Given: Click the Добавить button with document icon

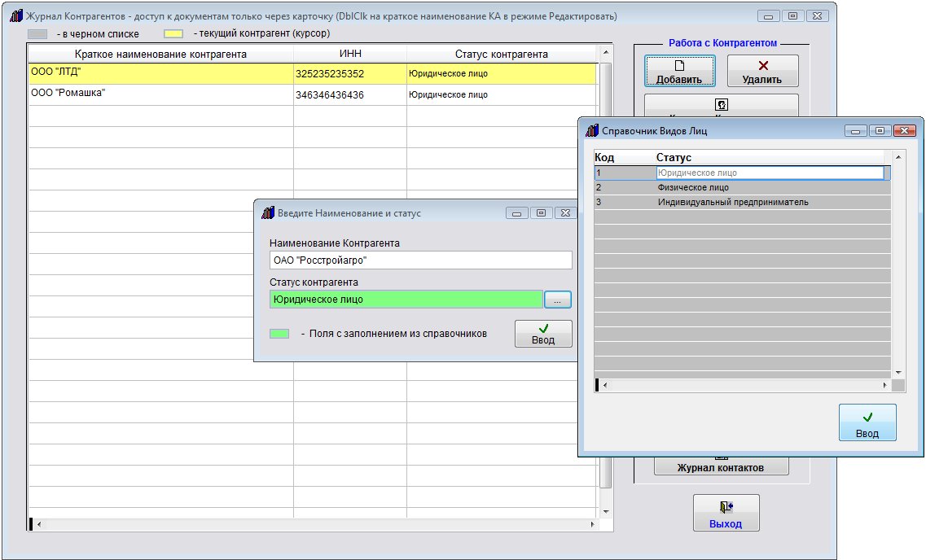Looking at the screenshot, I should (x=680, y=71).
